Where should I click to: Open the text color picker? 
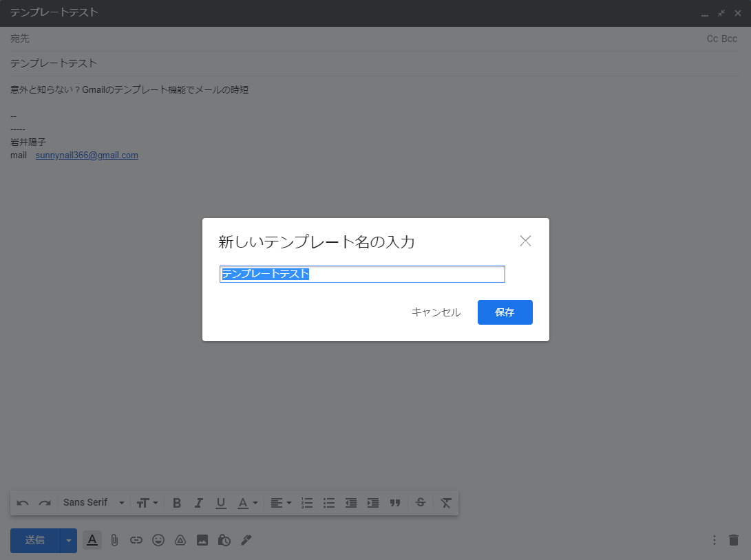coord(247,503)
